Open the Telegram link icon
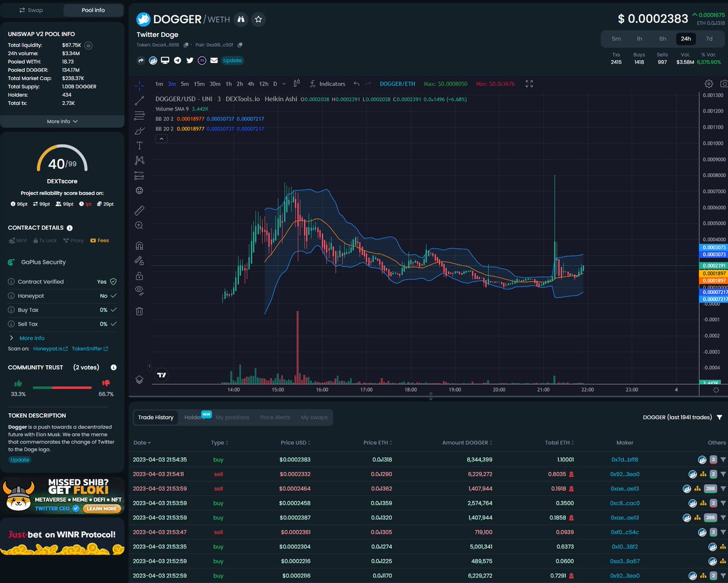This screenshot has height=583, width=728. click(x=177, y=60)
